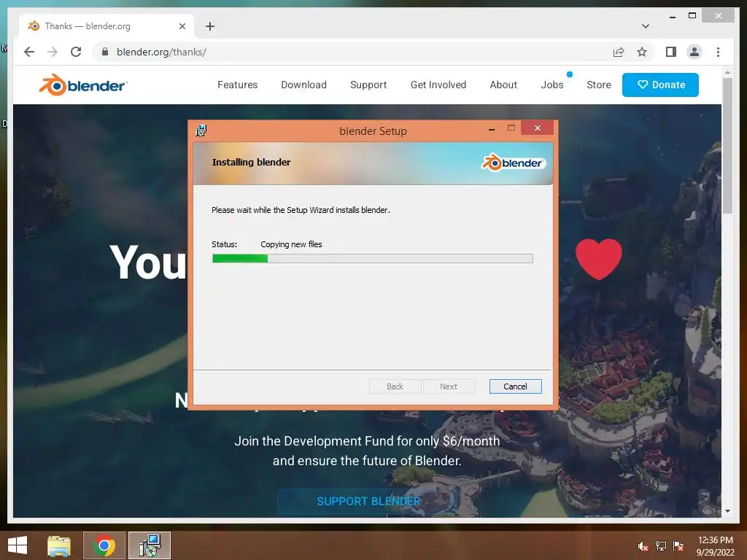The width and height of the screenshot is (747, 560).
Task: Open the Features menu item
Action: point(237,85)
